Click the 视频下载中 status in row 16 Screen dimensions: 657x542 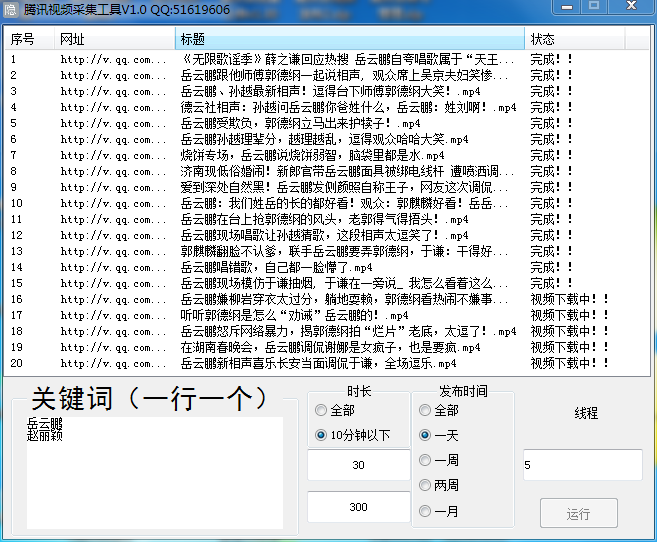(x=569, y=299)
